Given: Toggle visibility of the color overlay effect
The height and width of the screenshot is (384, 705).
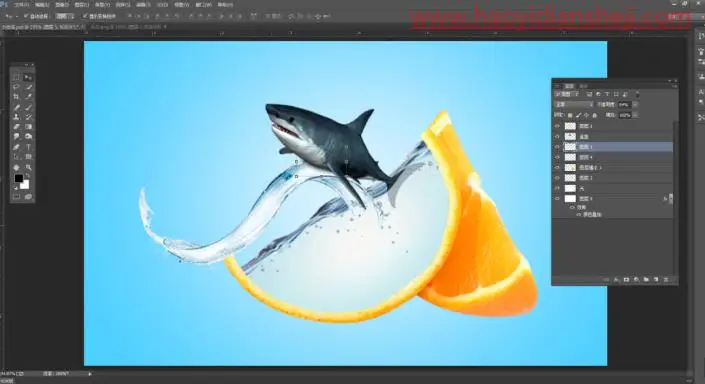Looking at the screenshot, I should [x=578, y=215].
